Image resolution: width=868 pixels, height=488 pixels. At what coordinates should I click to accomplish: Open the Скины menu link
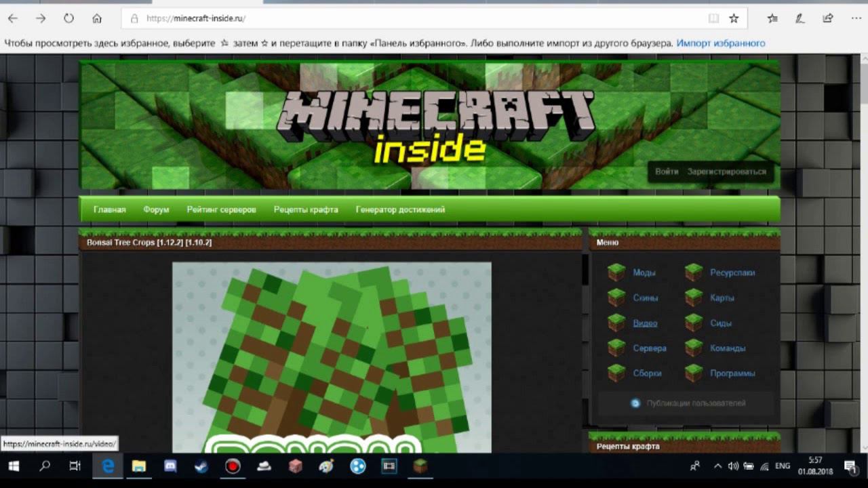646,298
